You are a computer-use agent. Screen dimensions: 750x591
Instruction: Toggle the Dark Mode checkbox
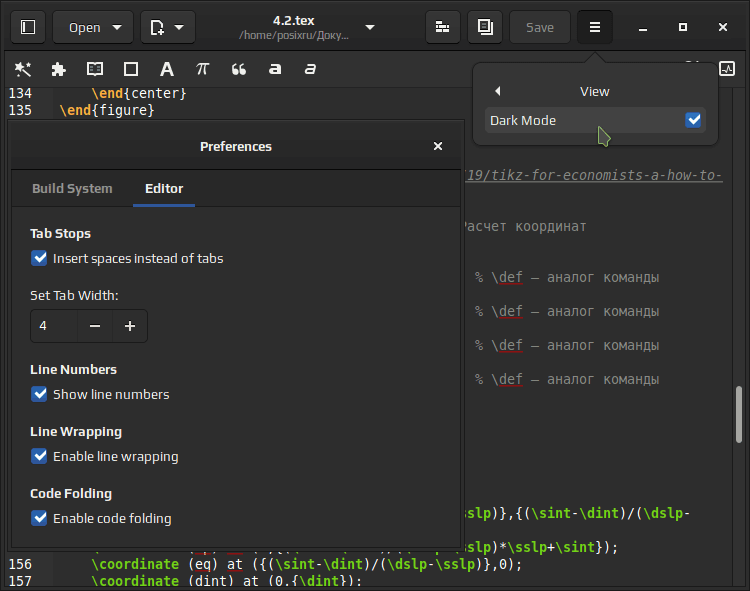coord(693,120)
